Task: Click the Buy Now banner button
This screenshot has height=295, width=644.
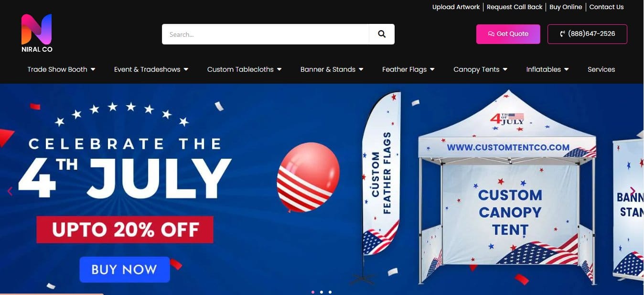Action: [x=124, y=269]
